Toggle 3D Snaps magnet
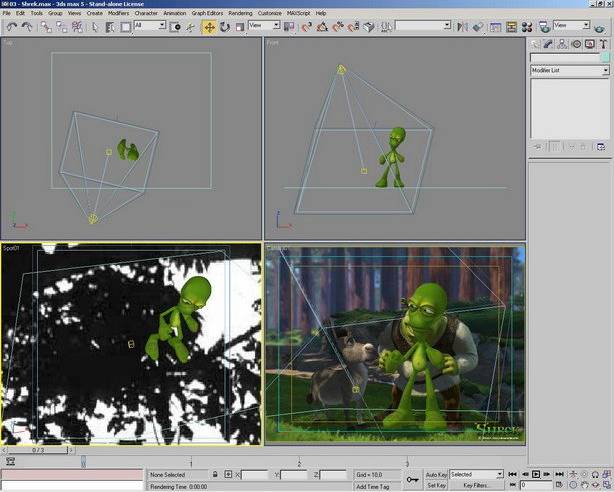The height and width of the screenshot is (492, 614). pyautogui.click(x=307, y=27)
